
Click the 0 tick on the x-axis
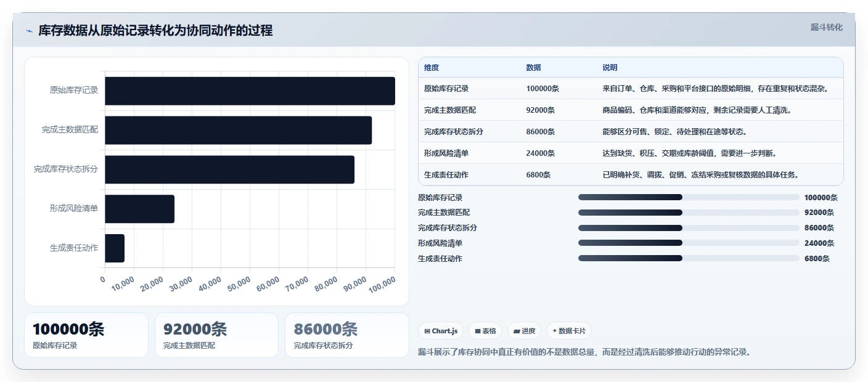pyautogui.click(x=103, y=278)
